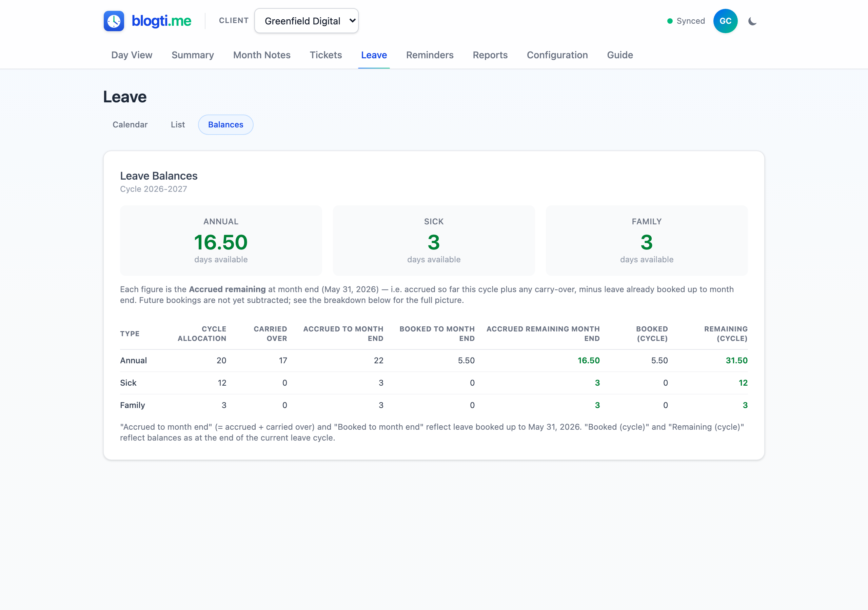868x610 pixels.
Task: Switch to the List leave view
Action: (178, 125)
